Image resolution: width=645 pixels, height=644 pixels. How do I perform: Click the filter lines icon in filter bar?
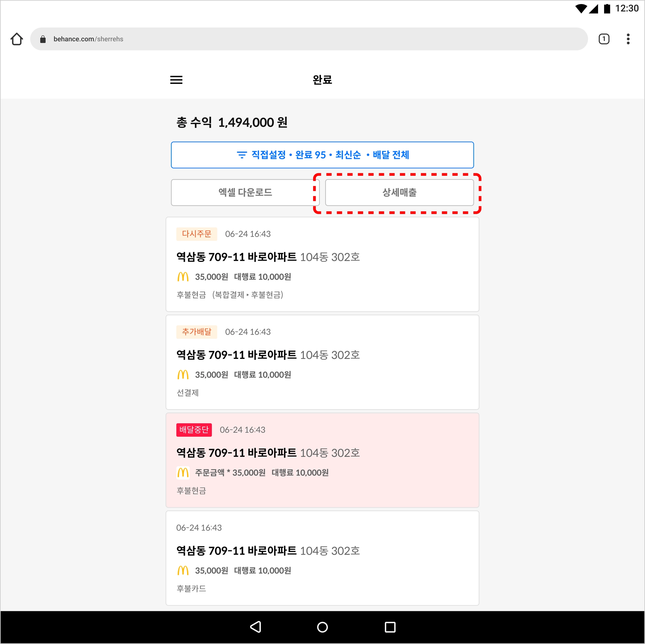pos(242,155)
